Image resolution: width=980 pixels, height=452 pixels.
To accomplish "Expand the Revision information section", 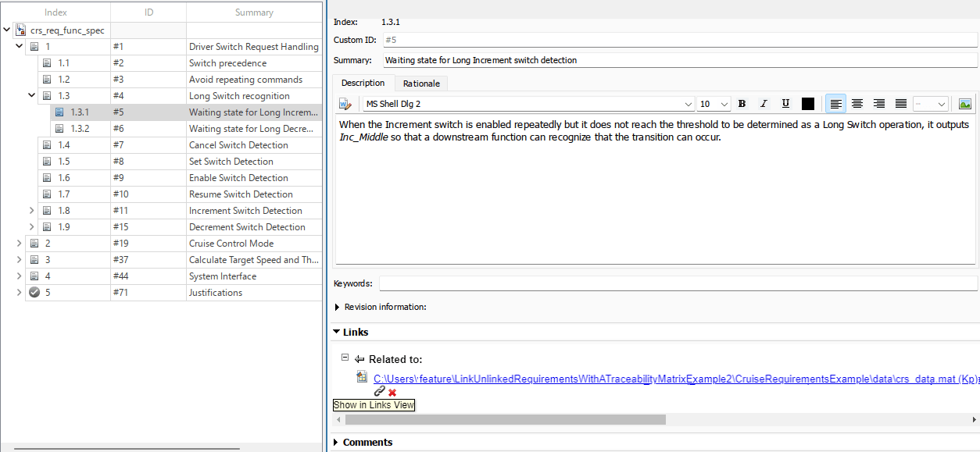I will pos(337,307).
